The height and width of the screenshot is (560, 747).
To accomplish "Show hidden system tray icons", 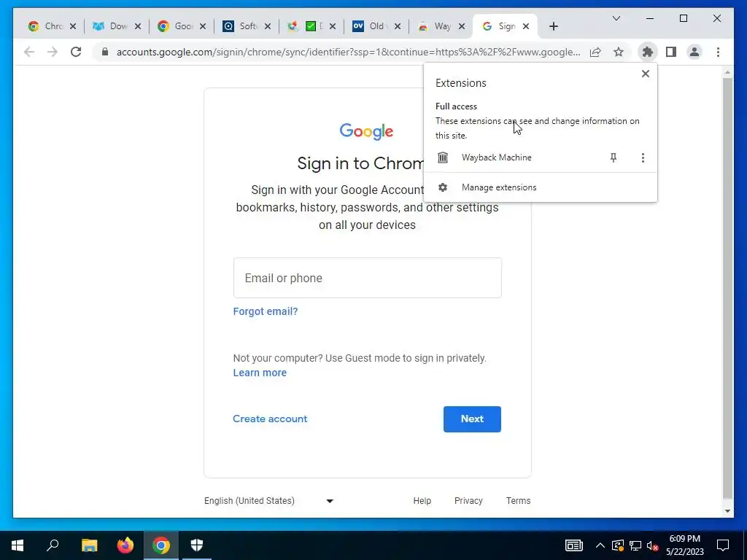I will (x=600, y=545).
